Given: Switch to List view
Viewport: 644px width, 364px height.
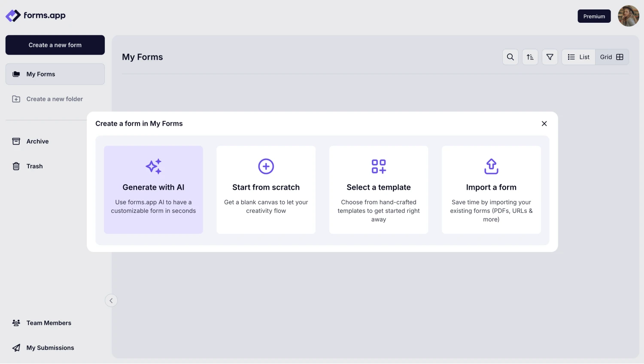Looking at the screenshot, I should (x=578, y=57).
